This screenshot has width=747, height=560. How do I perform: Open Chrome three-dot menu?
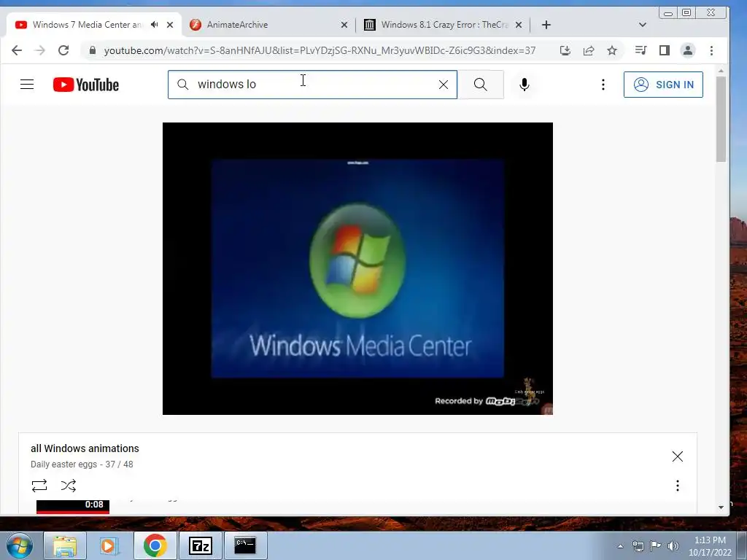tap(711, 50)
